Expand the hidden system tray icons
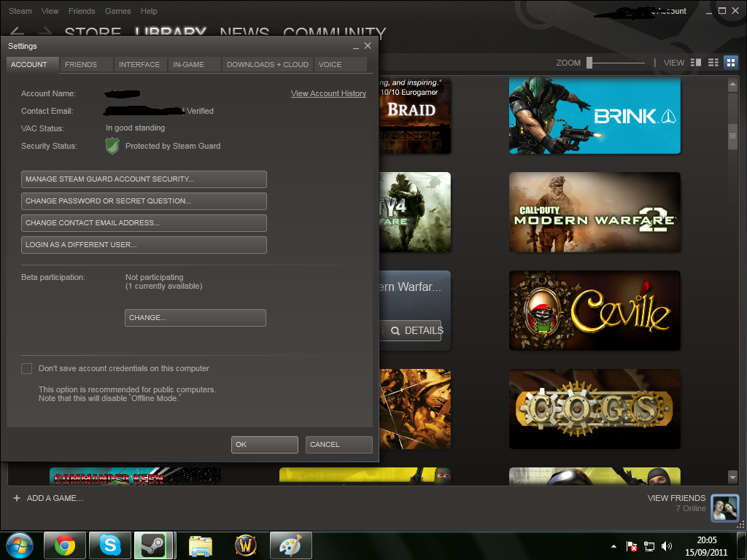 [613, 545]
